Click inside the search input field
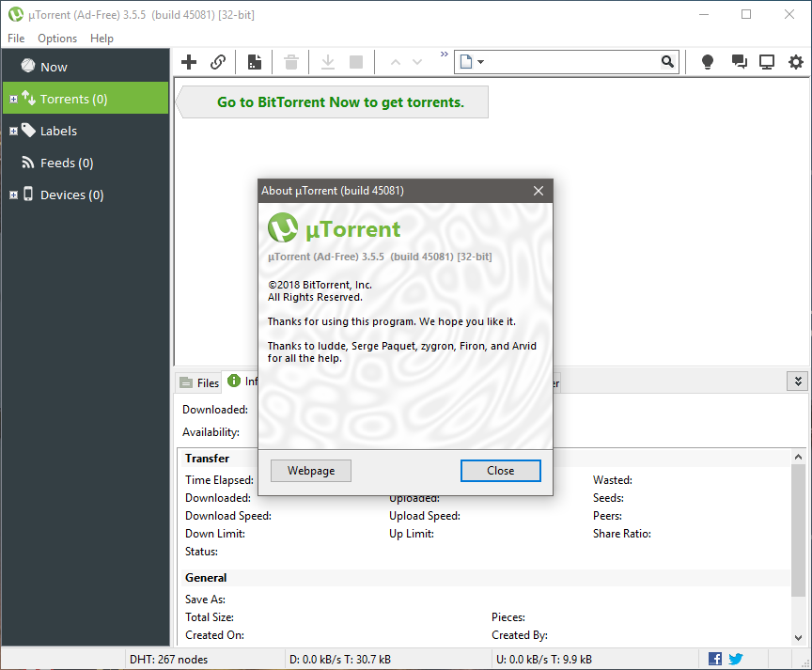The height and width of the screenshot is (670, 812). tap(572, 62)
